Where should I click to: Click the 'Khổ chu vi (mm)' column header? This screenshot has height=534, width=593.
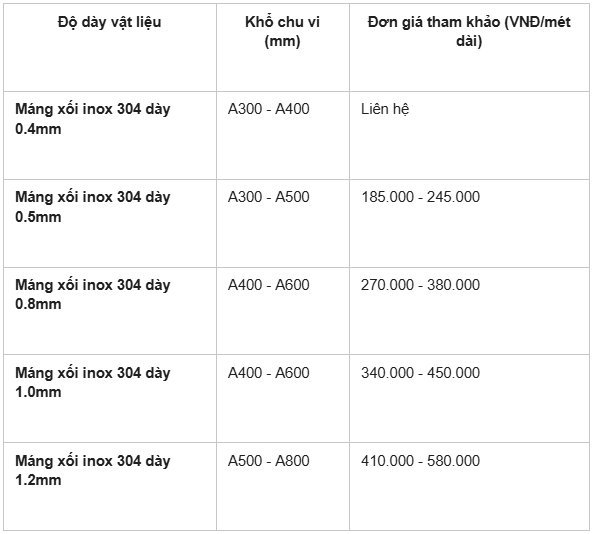coord(283,48)
